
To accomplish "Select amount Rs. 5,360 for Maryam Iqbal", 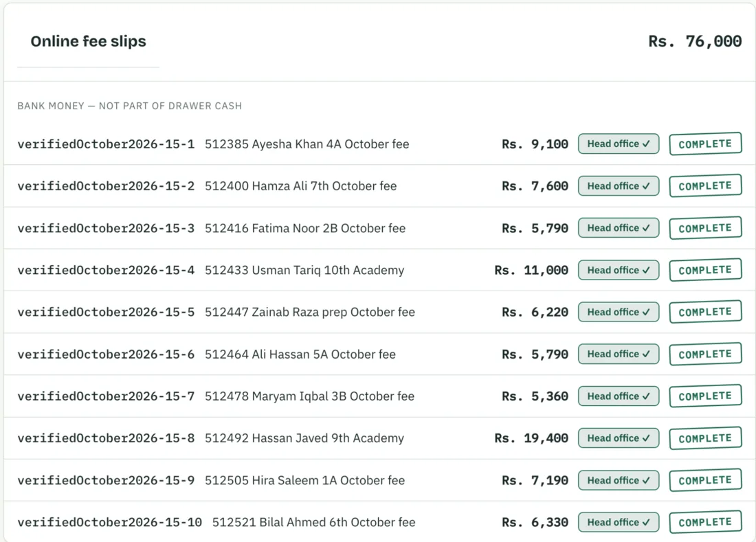I will tap(535, 396).
